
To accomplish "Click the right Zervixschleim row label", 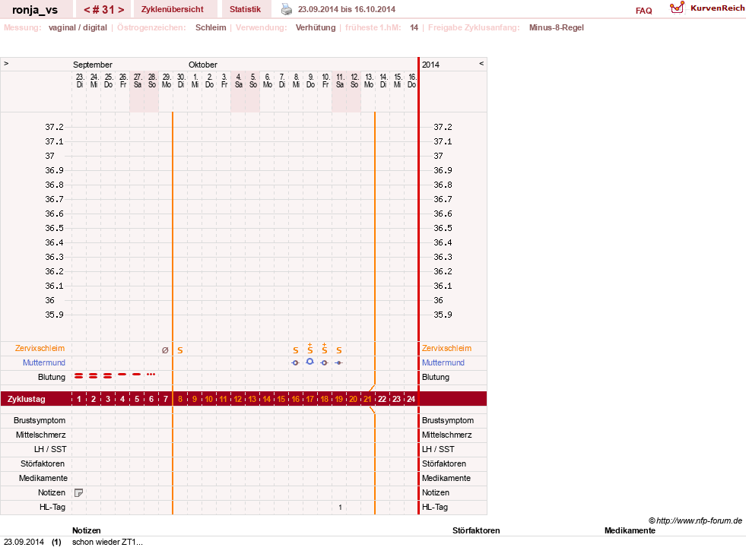I will (446, 349).
